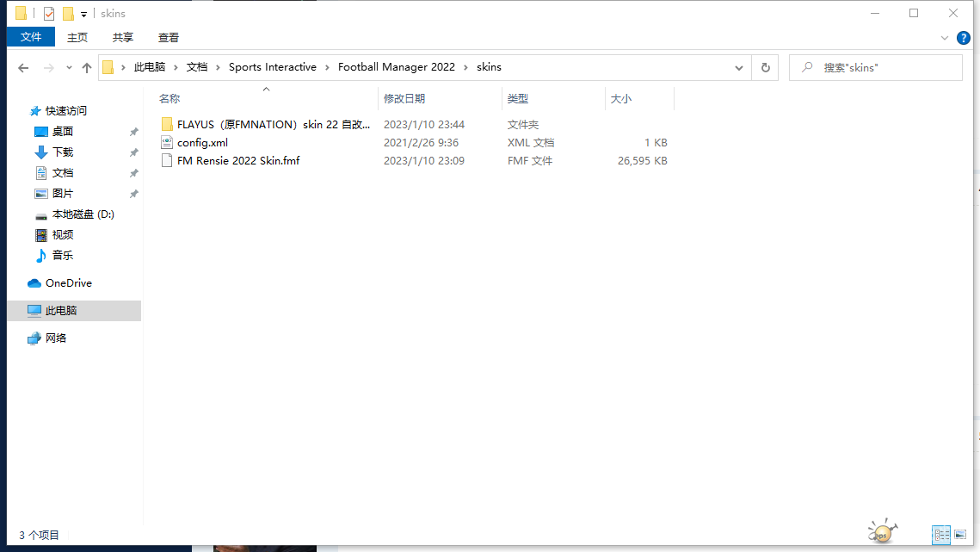Screen dimensions: 980x552
Task: Click the FMF 文件 type cell
Action: [x=529, y=161]
